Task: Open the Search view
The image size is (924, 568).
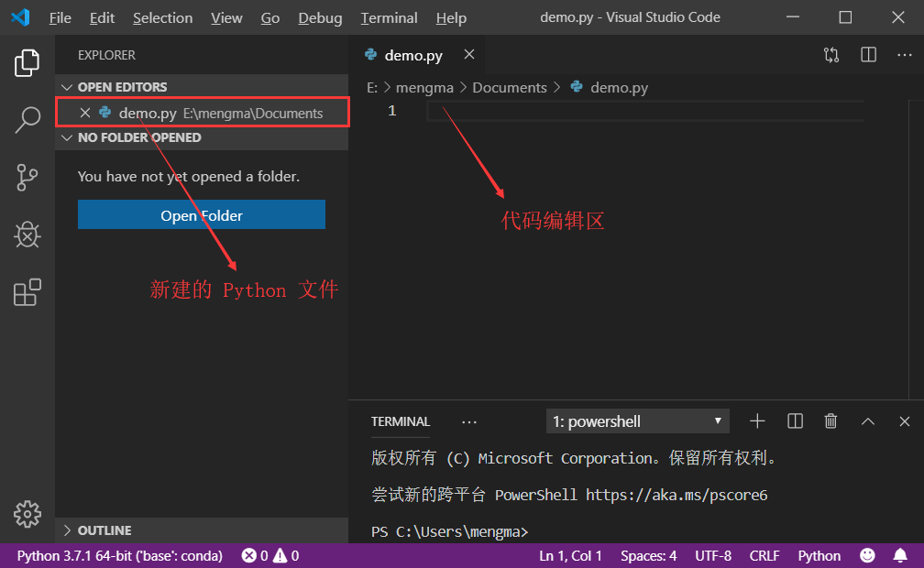Action: coord(27,119)
